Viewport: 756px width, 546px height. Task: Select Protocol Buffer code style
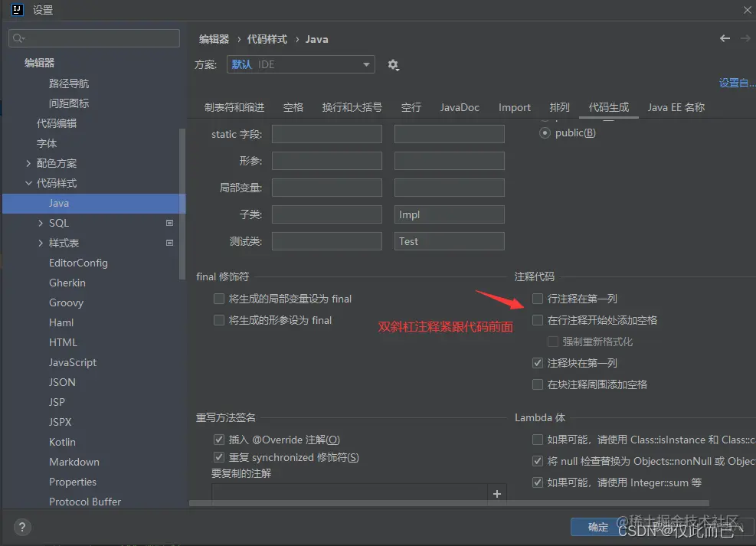(x=85, y=502)
